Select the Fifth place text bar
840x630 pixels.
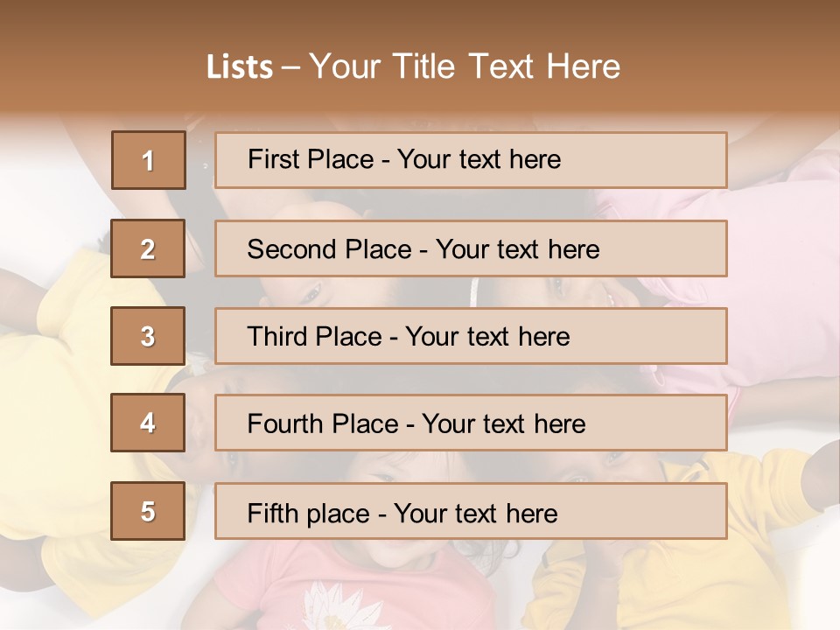click(470, 511)
